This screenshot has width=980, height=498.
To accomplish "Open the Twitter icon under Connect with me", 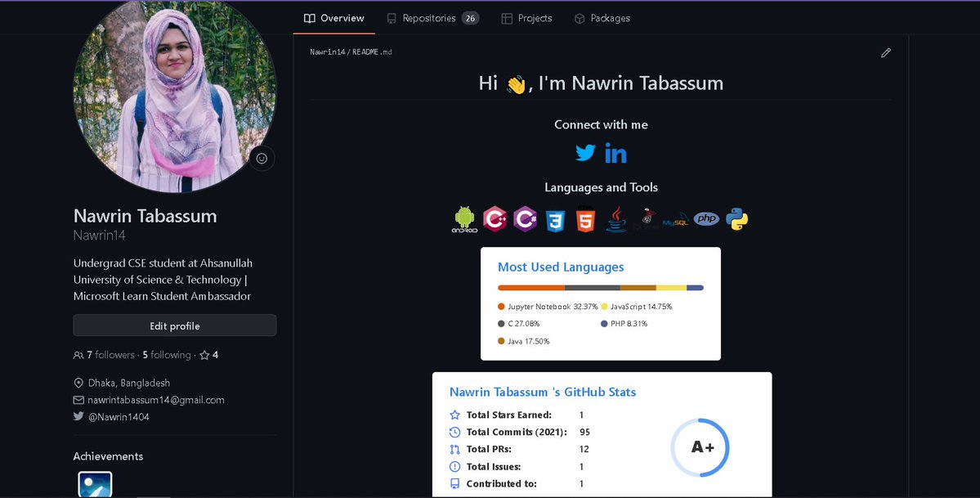I will click(585, 153).
